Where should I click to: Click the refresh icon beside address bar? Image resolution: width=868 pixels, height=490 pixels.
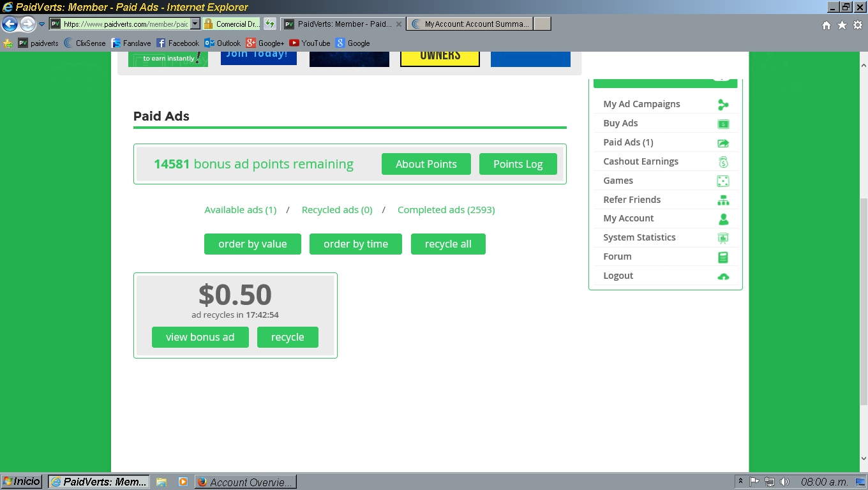click(270, 24)
